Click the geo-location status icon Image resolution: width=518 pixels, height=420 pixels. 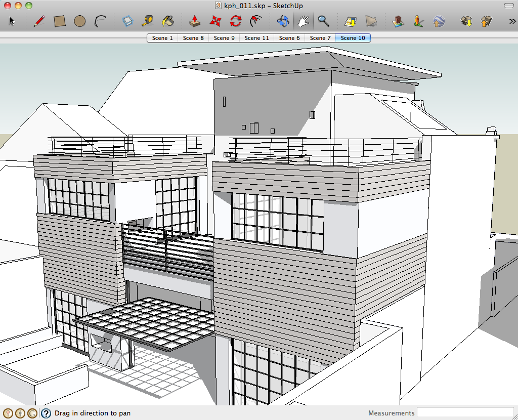pos(8,413)
